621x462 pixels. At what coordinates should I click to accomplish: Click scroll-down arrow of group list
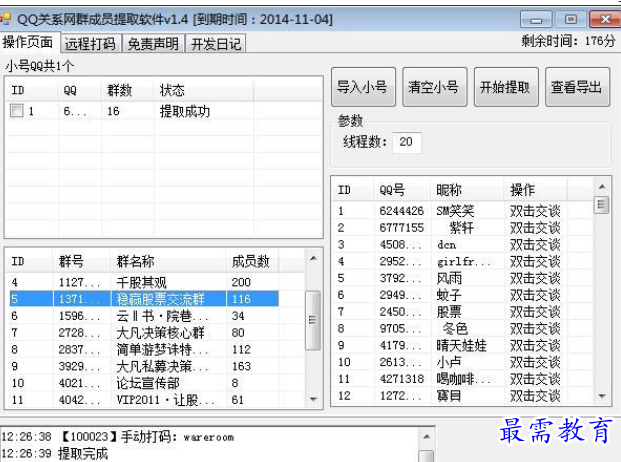coord(313,399)
